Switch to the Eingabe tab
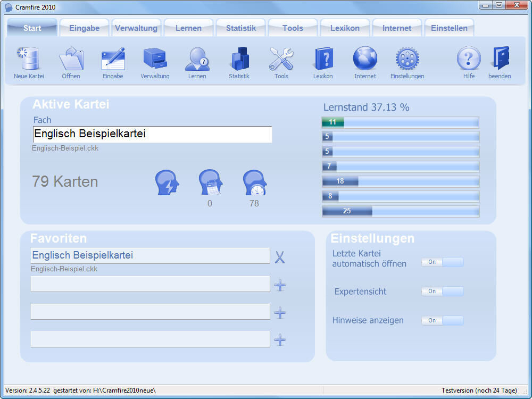This screenshot has height=399, width=532. pyautogui.click(x=84, y=28)
